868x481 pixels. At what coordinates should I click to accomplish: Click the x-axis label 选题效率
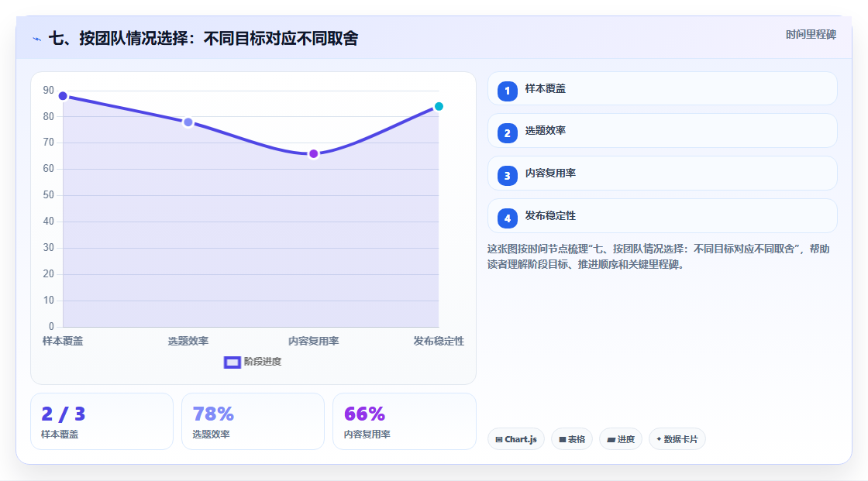pos(188,341)
